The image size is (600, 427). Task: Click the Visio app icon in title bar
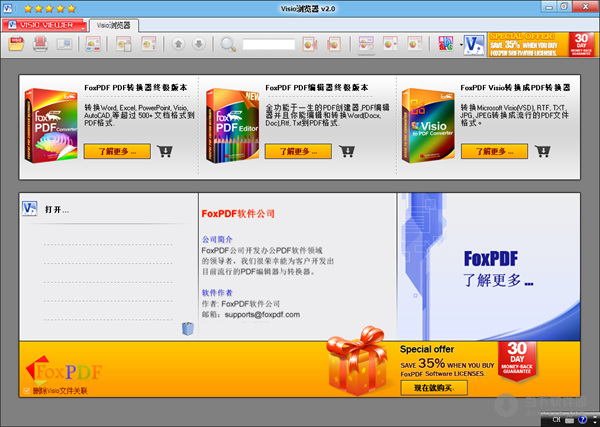(7, 8)
